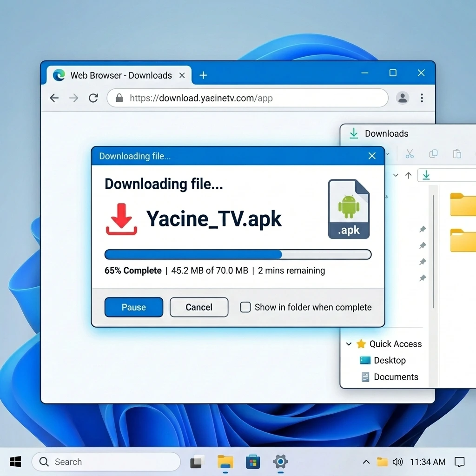The image size is (476, 476).
Task: Click the browser reload button
Action: tap(93, 98)
